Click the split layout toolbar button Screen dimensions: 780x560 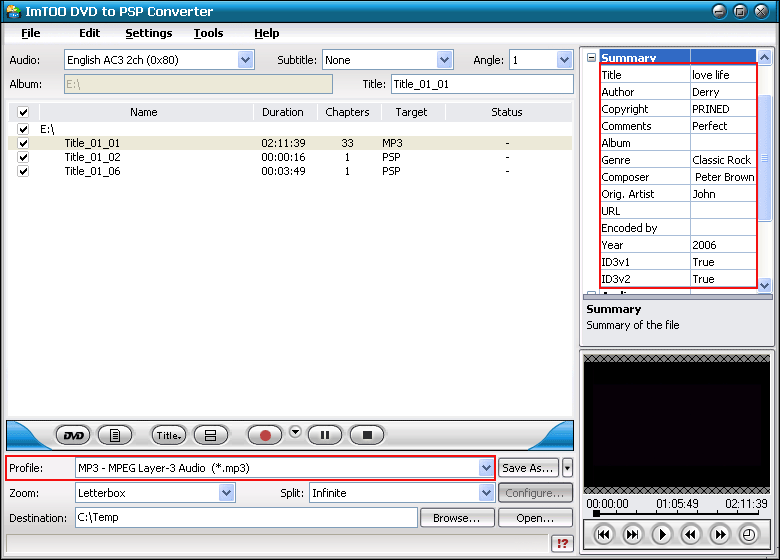pos(210,436)
